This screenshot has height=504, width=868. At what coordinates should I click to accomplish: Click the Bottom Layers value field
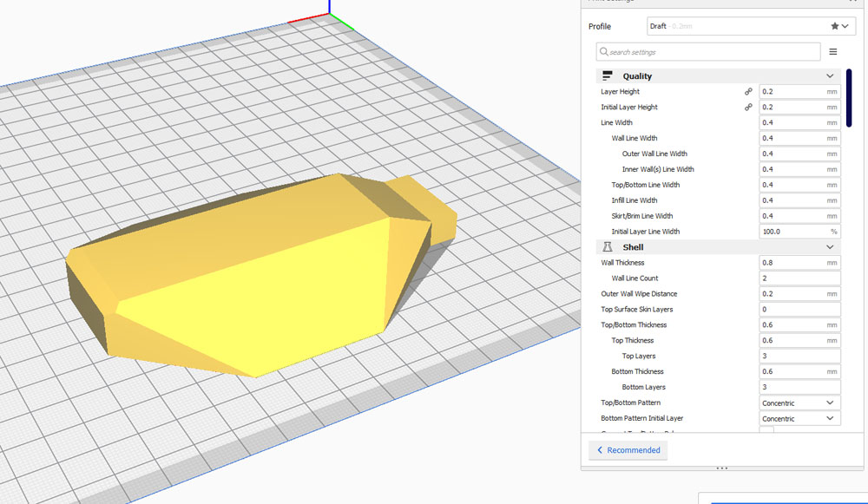[799, 387]
